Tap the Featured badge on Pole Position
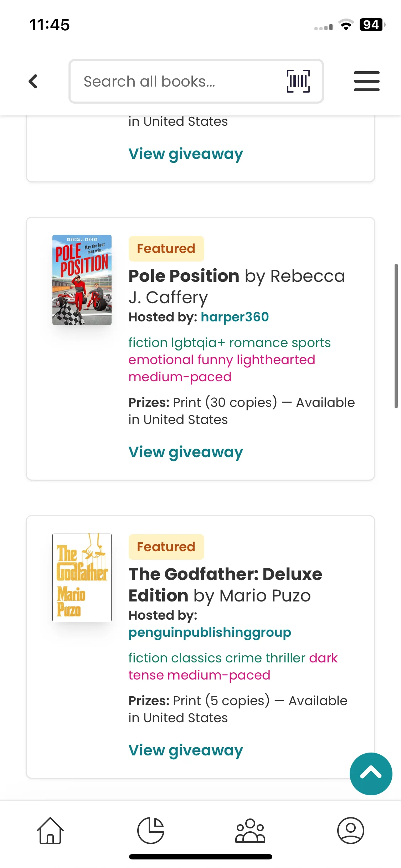 click(166, 248)
